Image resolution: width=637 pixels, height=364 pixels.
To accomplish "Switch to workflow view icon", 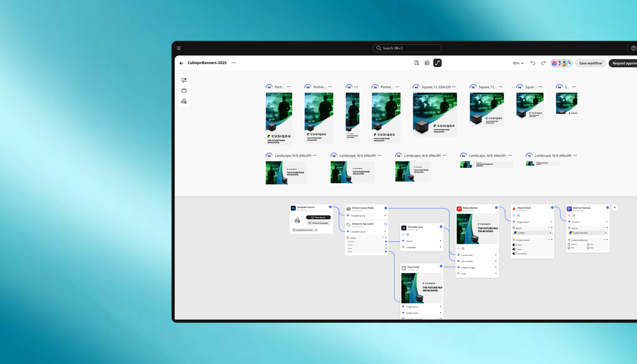I will click(x=437, y=63).
